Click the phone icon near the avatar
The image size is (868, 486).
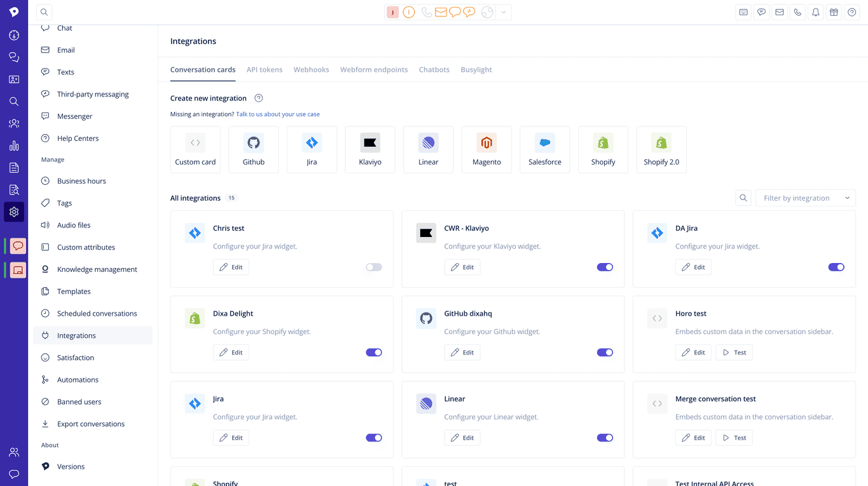coord(426,11)
